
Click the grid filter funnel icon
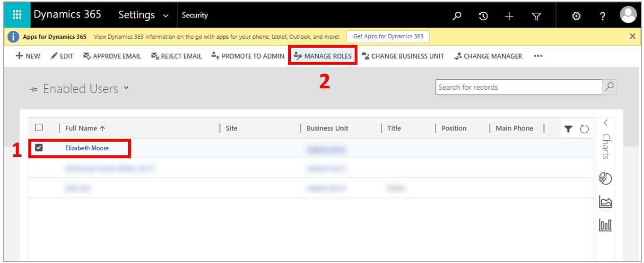568,128
